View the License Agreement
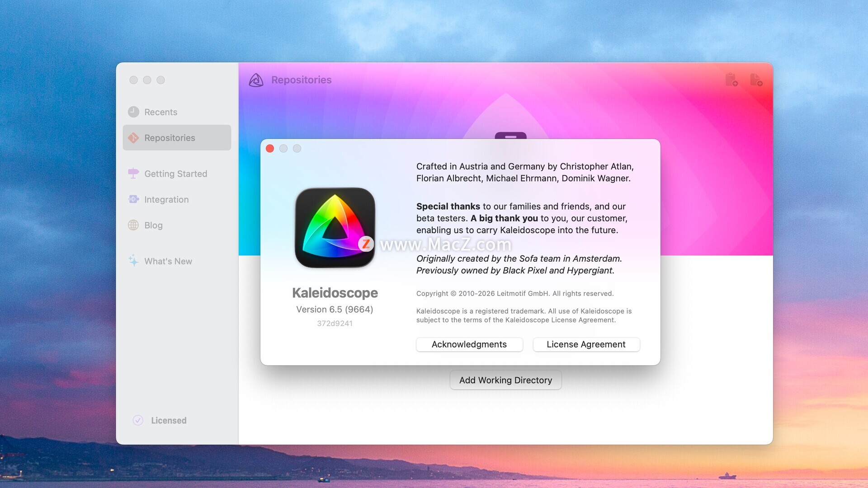Viewport: 868px width, 488px height. coord(586,344)
